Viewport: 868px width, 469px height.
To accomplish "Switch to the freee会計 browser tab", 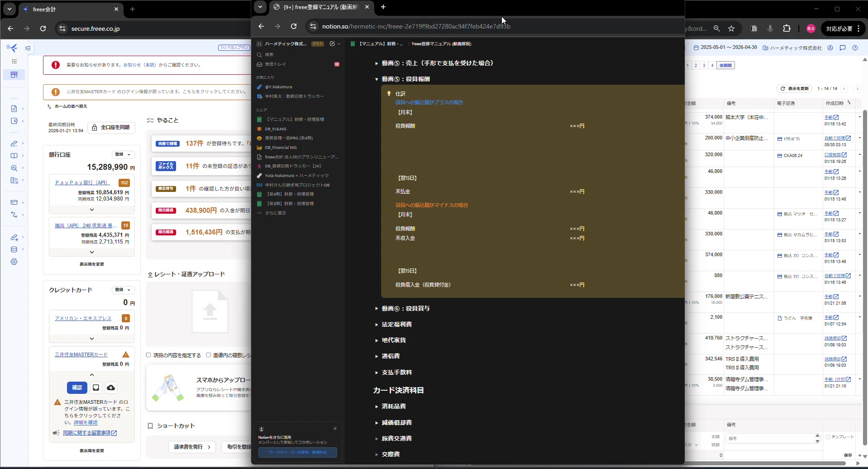I will click(68, 9).
